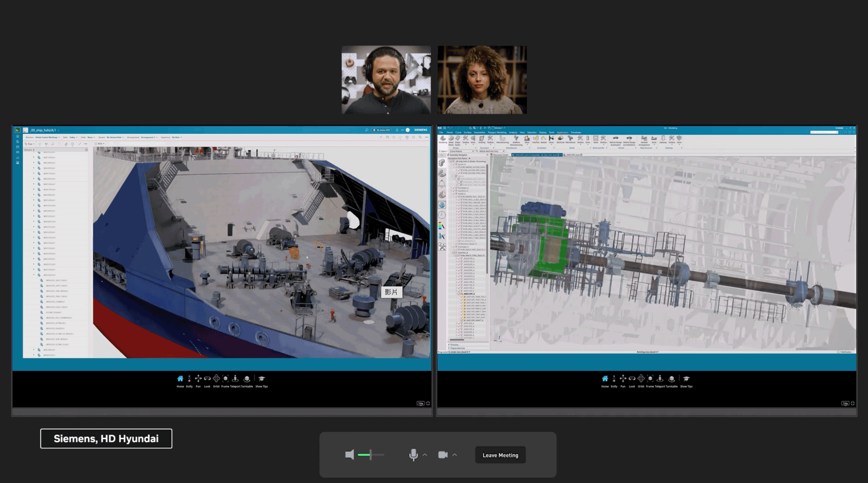This screenshot has height=483, width=868.
Task: Select the Orbit tool in left viewer
Action: pos(216,379)
